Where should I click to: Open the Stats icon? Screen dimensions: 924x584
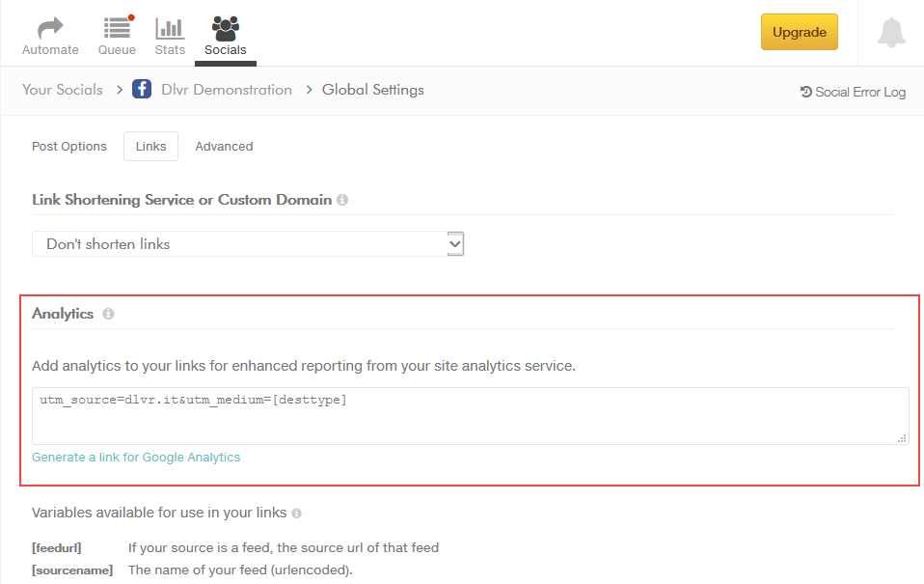click(x=169, y=26)
